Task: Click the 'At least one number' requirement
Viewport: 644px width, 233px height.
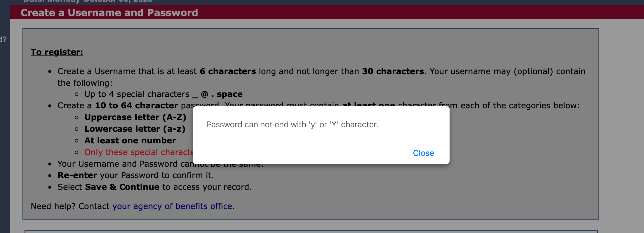Action: 130,140
